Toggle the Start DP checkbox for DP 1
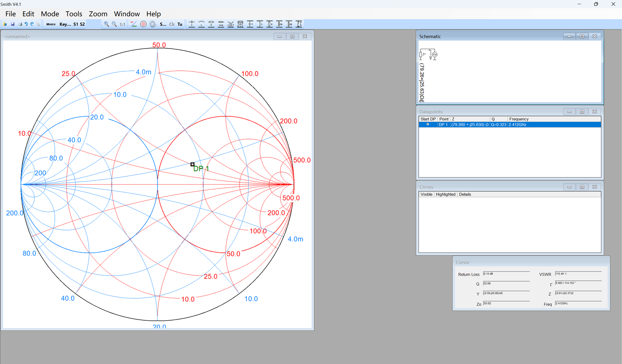Image resolution: width=622 pixels, height=364 pixels. [428, 124]
